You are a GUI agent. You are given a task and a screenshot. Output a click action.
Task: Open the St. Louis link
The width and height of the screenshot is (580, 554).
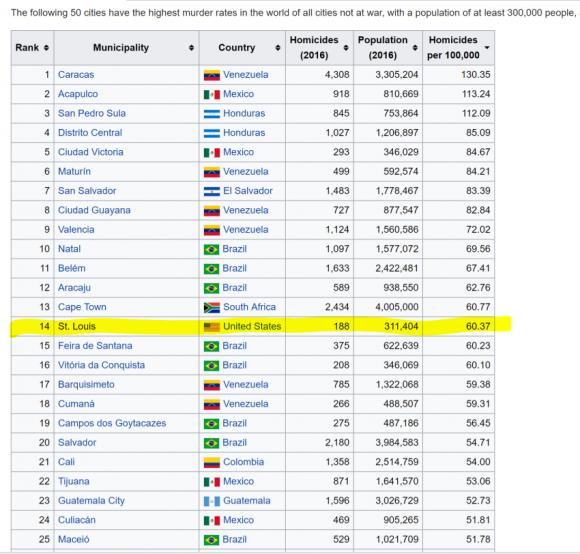point(77,327)
